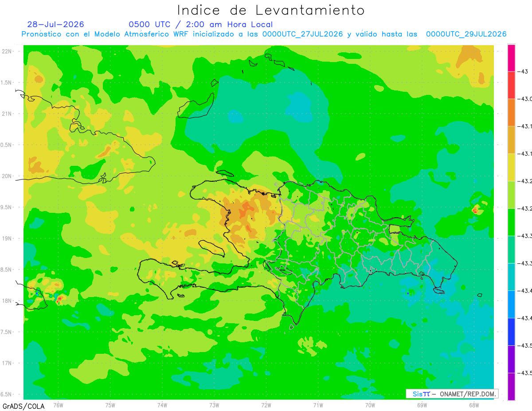Click the title 'Indice de Levantamiento'
The image size is (532, 411).
271,10
